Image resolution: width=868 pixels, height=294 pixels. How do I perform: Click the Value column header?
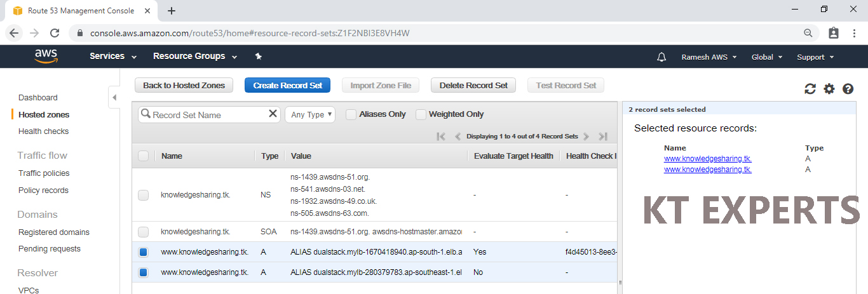coord(301,156)
